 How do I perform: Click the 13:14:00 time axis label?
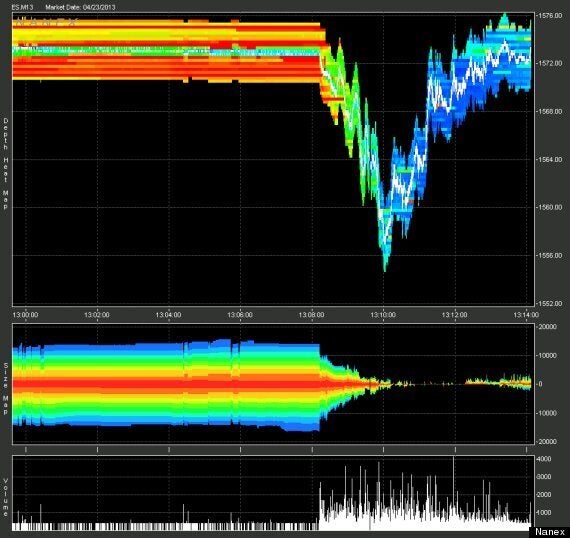526,315
